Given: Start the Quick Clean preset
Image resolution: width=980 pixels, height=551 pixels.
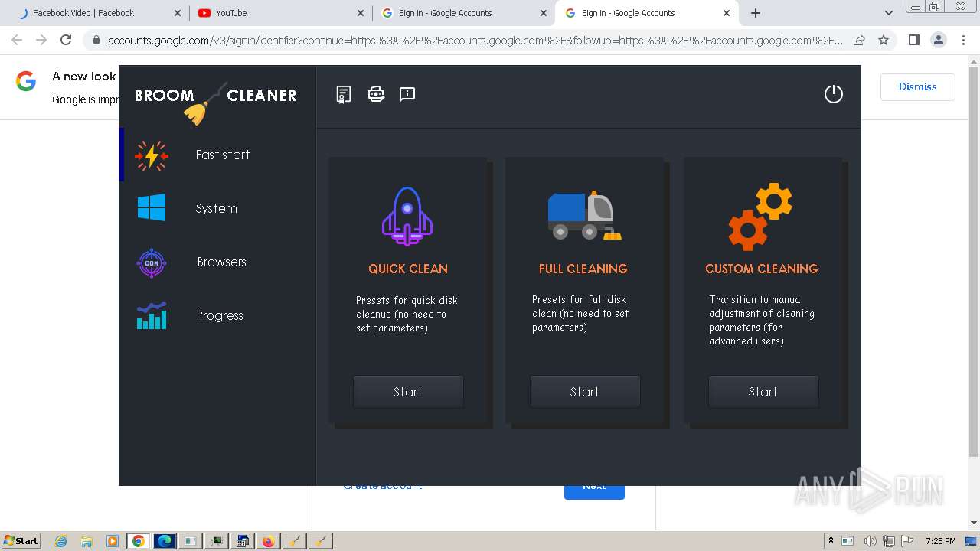Looking at the screenshot, I should tap(408, 392).
